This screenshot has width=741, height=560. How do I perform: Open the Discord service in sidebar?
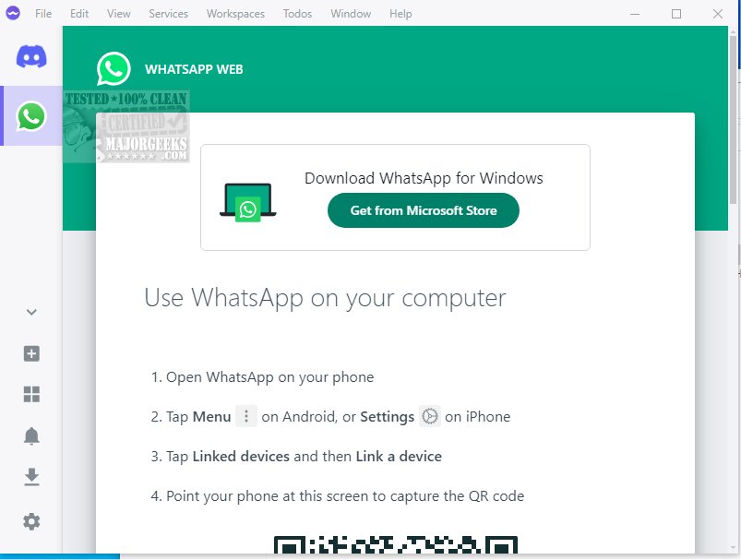(31, 56)
